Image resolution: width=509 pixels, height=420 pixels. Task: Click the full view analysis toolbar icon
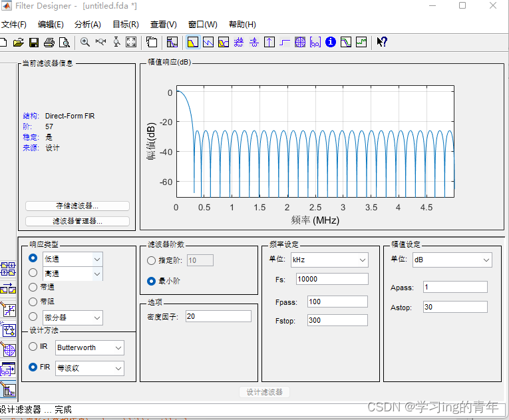click(152, 42)
